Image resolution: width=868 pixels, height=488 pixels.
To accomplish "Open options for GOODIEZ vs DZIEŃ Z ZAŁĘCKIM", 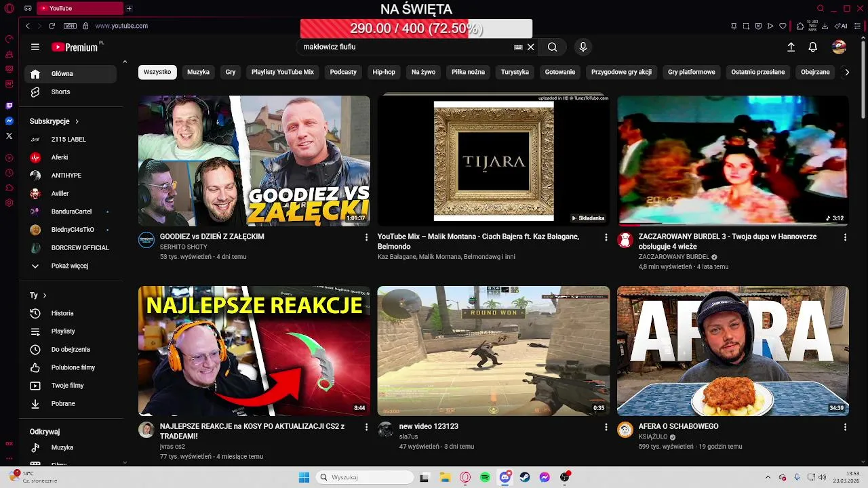I will [366, 237].
